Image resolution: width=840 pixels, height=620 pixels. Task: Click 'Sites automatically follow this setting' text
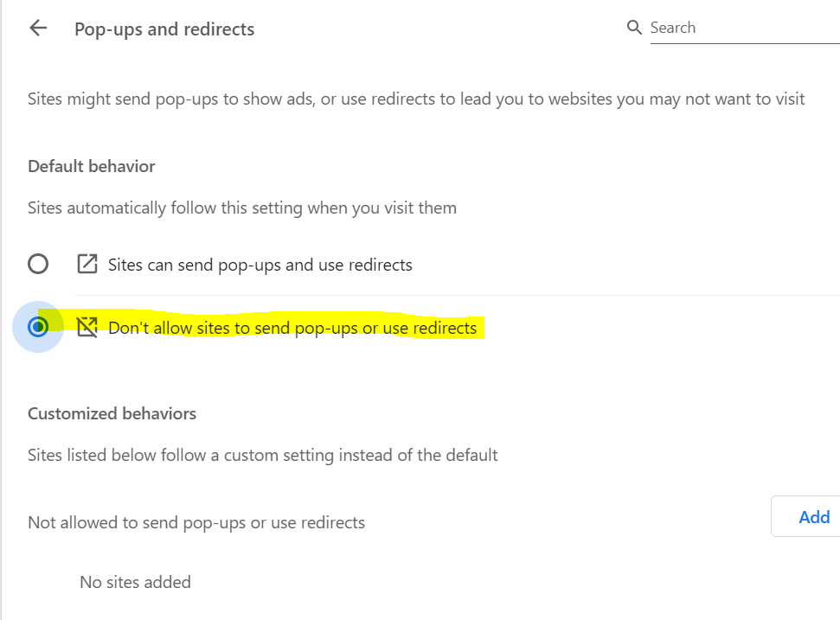point(242,208)
